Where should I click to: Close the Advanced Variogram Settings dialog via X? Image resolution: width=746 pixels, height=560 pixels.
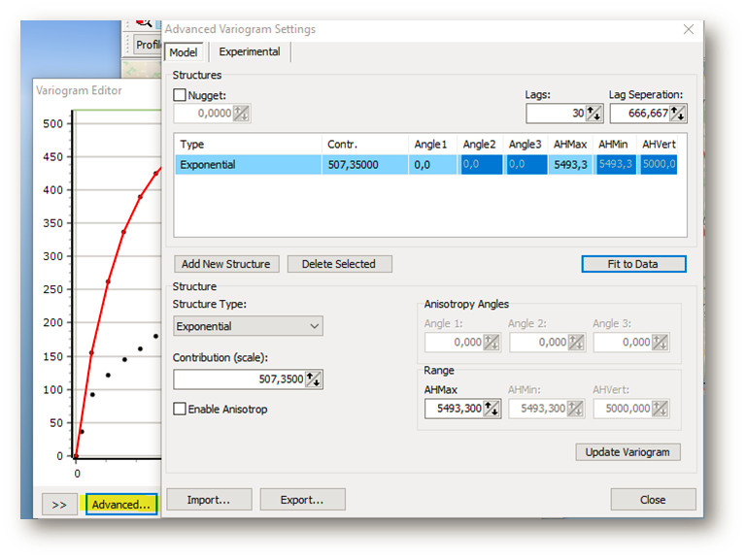(689, 29)
